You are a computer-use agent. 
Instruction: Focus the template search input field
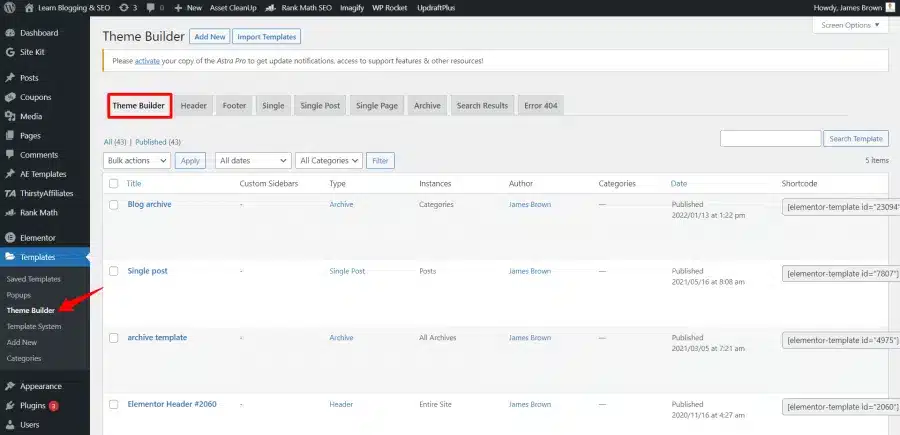(770, 139)
